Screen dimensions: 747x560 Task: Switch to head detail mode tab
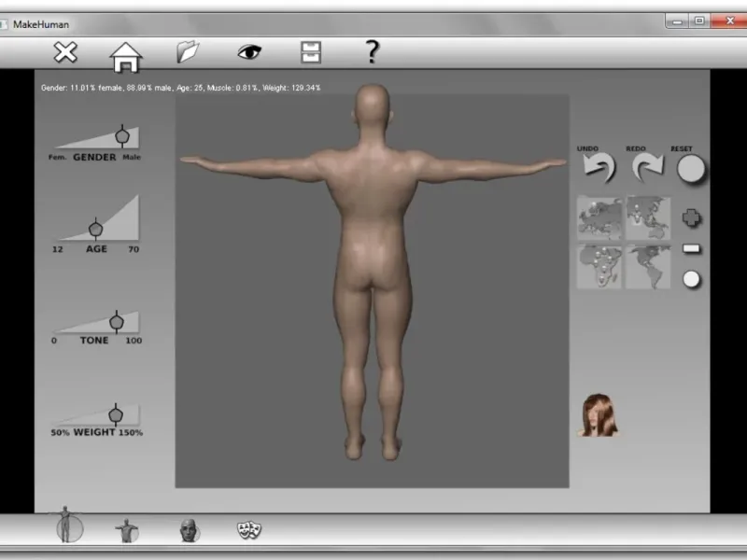pos(190,530)
